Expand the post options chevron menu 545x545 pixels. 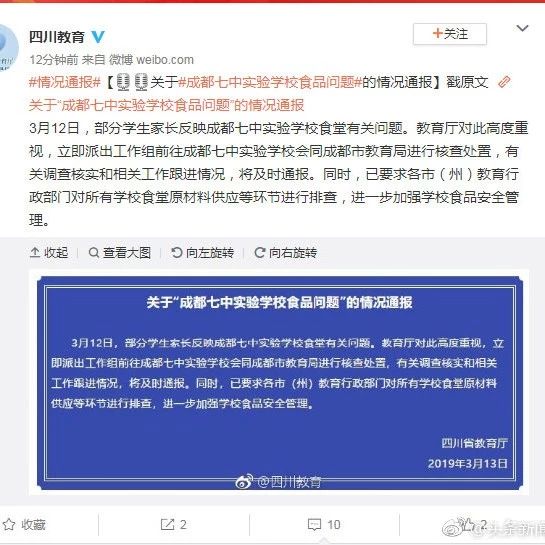point(522,28)
